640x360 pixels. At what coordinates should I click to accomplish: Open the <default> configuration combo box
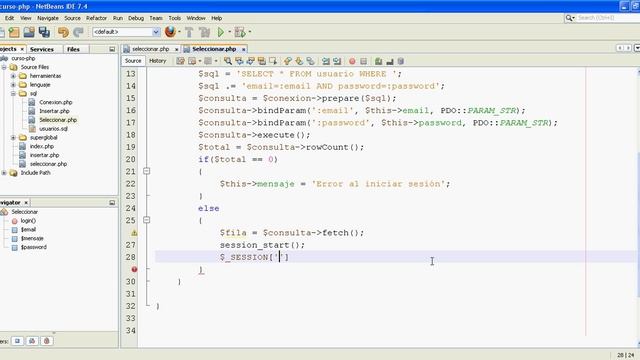click(126, 32)
